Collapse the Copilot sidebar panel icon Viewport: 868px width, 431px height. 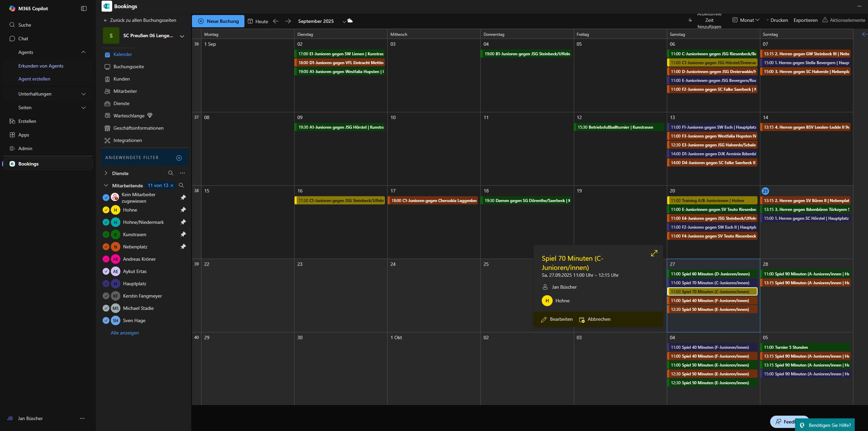(84, 9)
